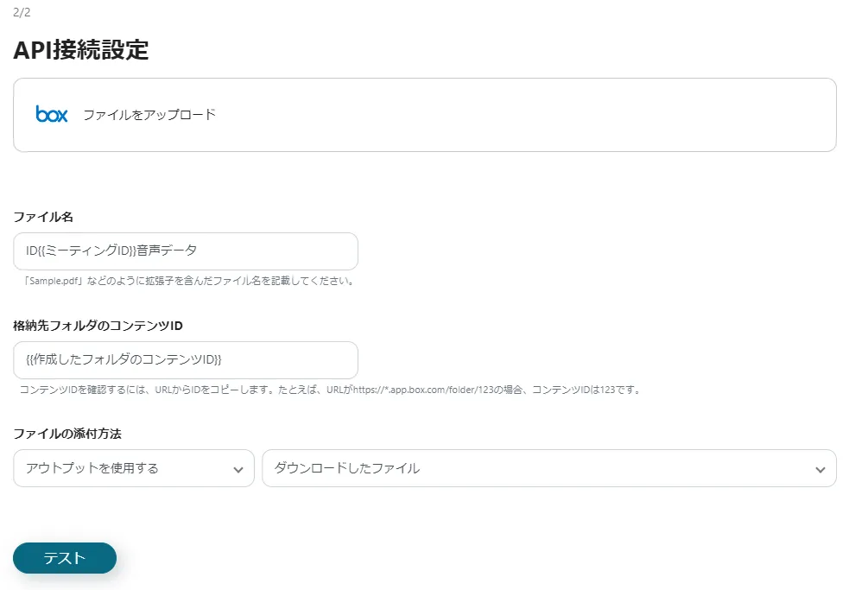868x590 pixels.
Task: Run the API connection test
Action: [64, 558]
